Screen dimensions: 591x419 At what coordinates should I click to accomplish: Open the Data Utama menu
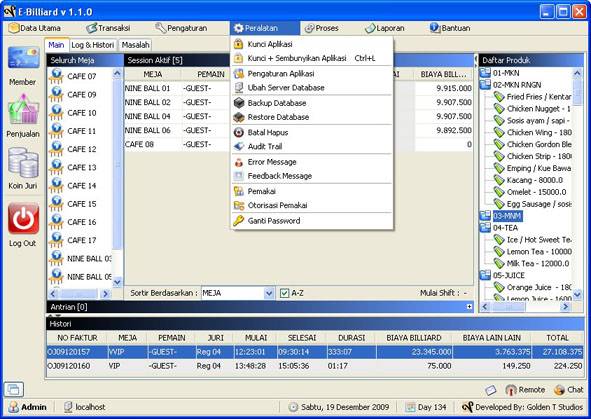pyautogui.click(x=35, y=28)
